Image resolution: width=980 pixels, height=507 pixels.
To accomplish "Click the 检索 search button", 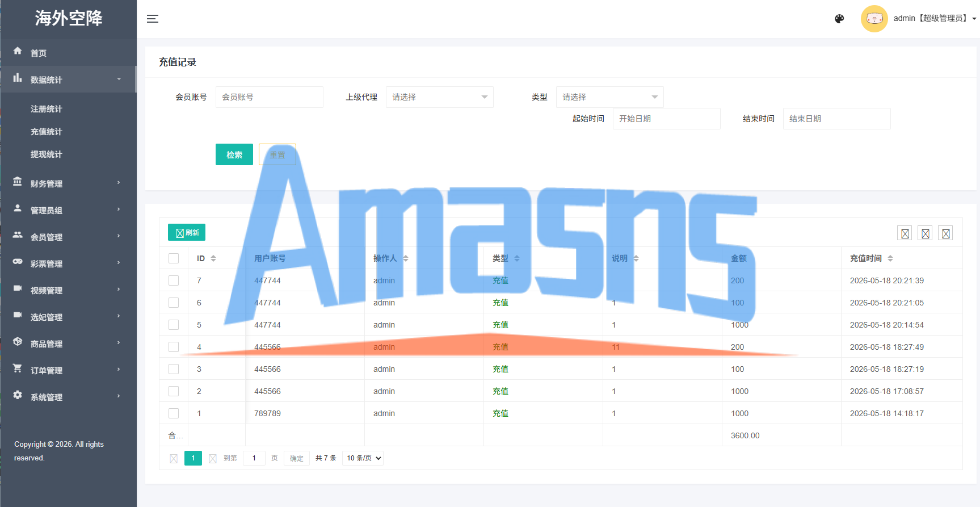I will coord(234,154).
